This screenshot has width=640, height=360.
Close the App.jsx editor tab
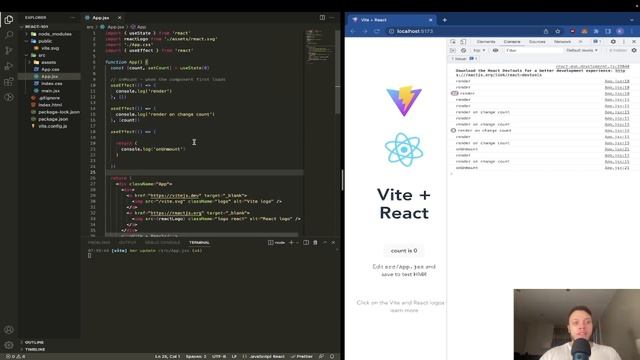120,18
